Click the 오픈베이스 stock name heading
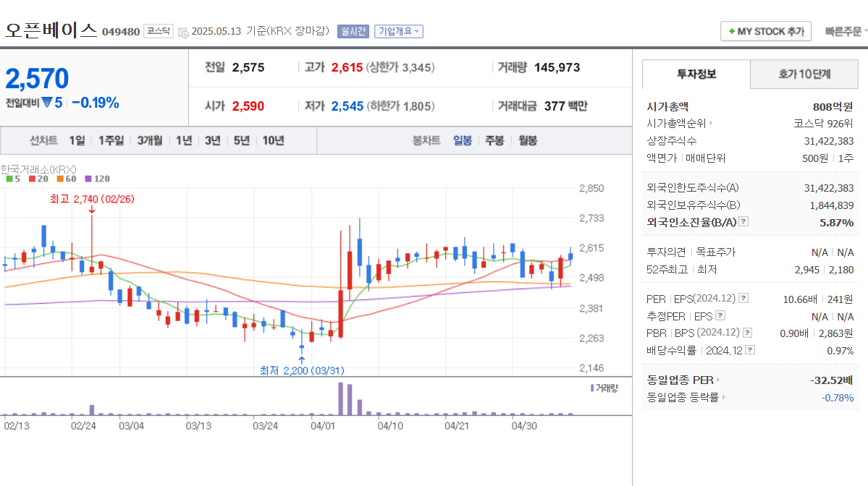The width and height of the screenshot is (868, 486). pos(51,30)
